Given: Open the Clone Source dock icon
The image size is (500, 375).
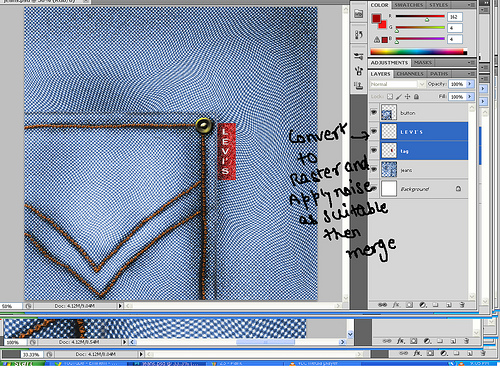Looking at the screenshot, I should click(x=359, y=86).
